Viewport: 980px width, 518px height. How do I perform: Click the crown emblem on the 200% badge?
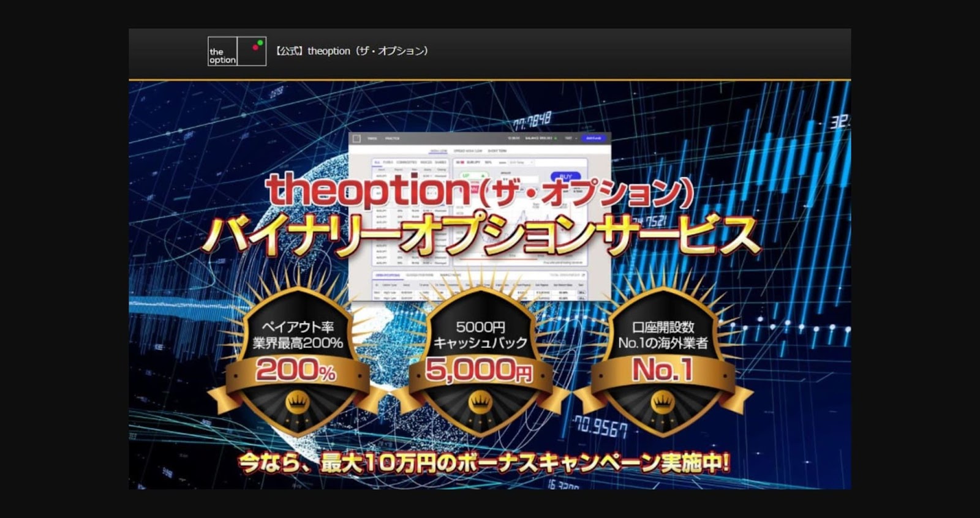pos(297,402)
